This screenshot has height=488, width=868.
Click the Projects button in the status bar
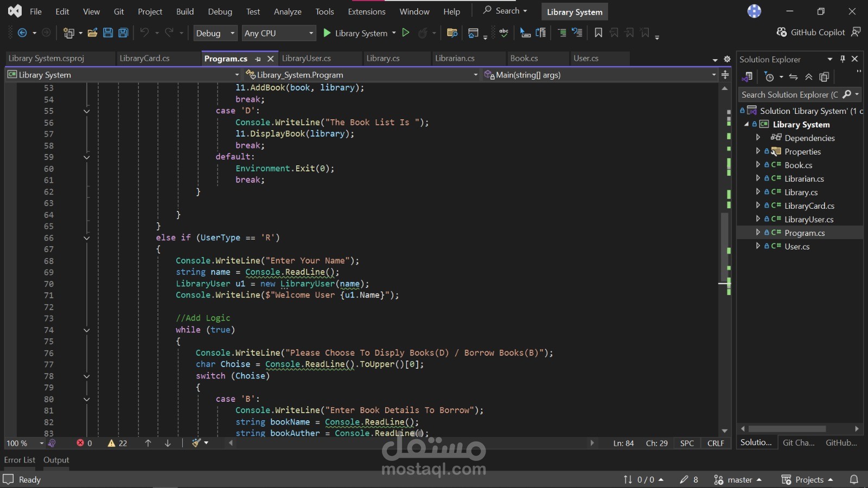[x=807, y=479]
